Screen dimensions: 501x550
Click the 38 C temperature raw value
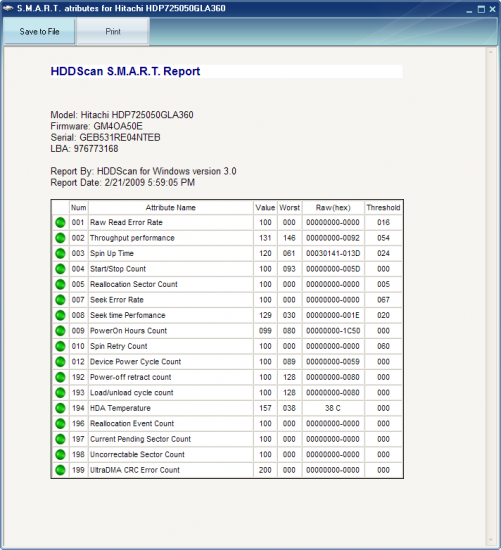pos(333,408)
